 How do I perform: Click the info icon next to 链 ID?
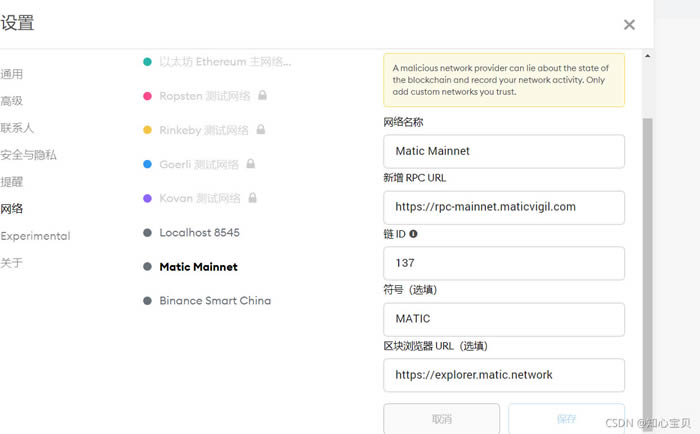413,234
